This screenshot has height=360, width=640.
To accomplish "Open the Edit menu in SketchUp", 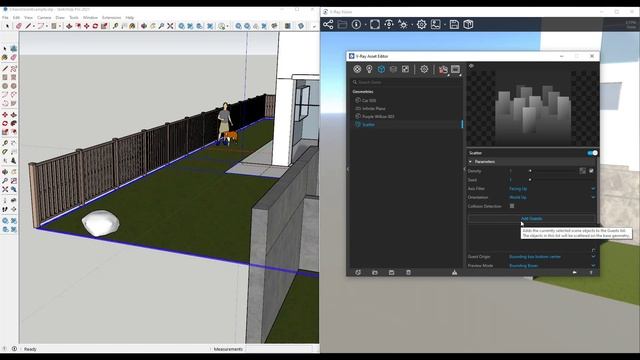I will [x=16, y=18].
